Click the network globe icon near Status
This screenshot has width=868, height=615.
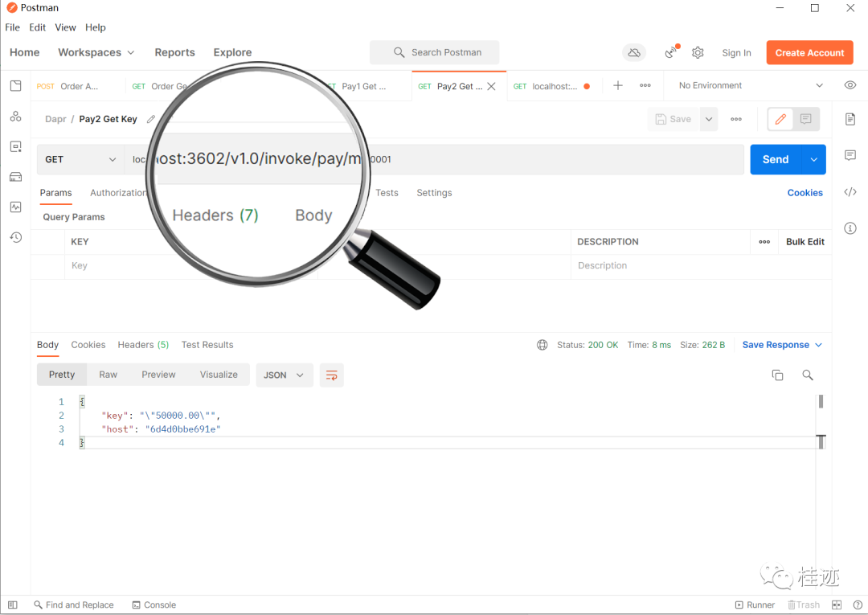542,345
